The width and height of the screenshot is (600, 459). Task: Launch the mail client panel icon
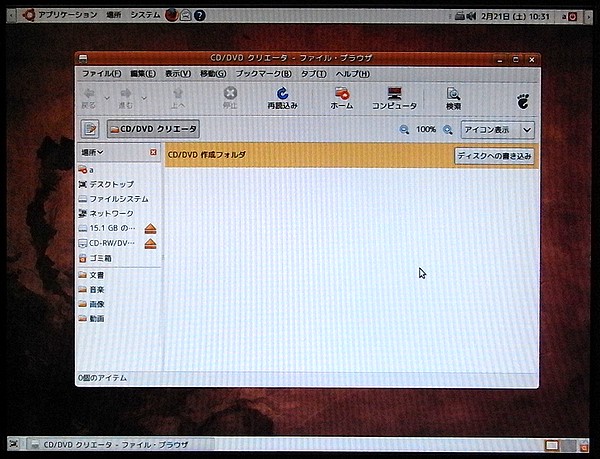186,16
